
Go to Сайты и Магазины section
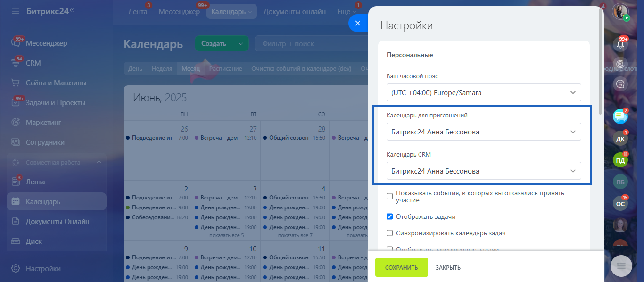click(x=57, y=83)
